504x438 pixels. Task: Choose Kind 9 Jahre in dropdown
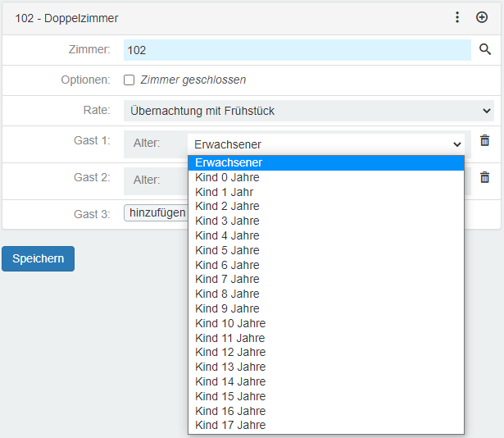tap(227, 308)
